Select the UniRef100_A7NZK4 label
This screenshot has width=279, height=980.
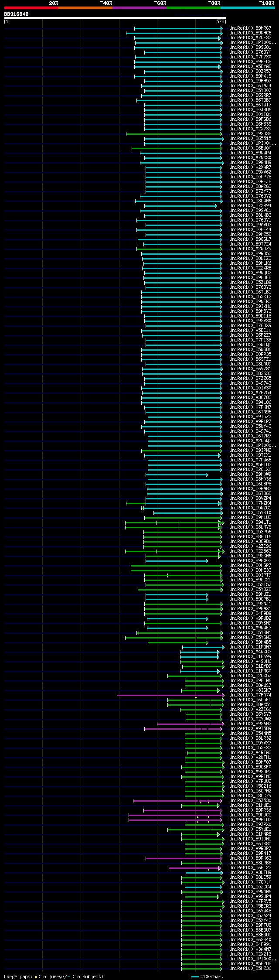tap(250, 503)
